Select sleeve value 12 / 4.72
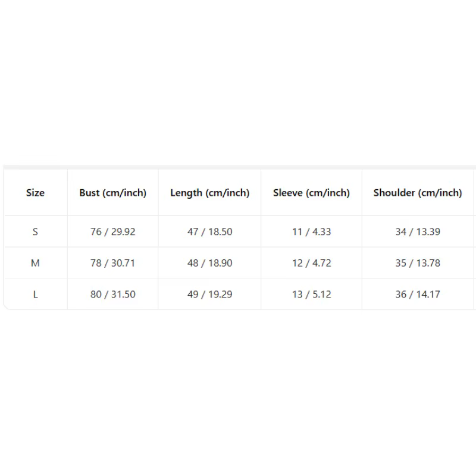Screen dimensions: 476x476 (x=311, y=263)
